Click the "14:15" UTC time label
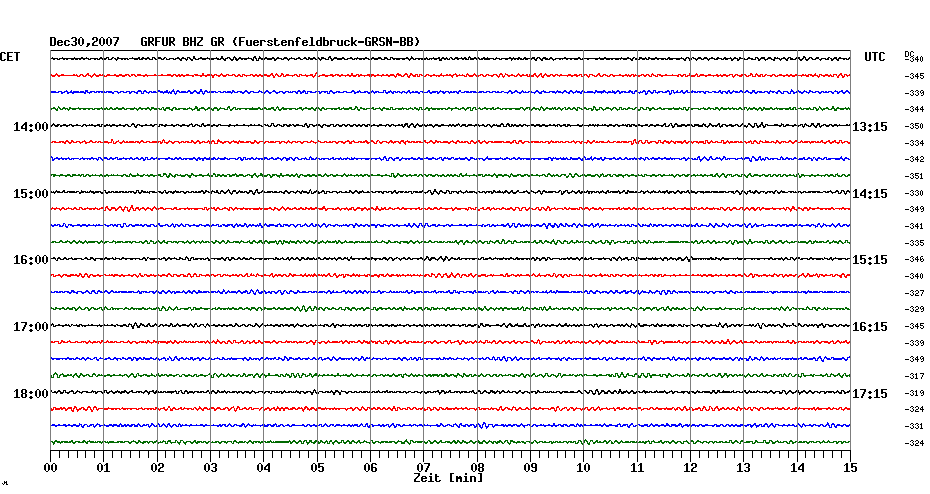Screen dimensions: 930x494 click(x=870, y=194)
